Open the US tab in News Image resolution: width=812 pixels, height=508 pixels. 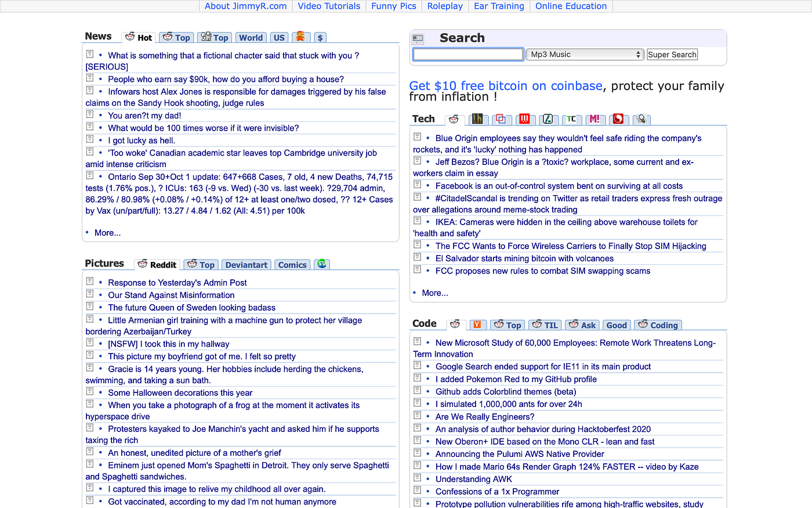(279, 37)
